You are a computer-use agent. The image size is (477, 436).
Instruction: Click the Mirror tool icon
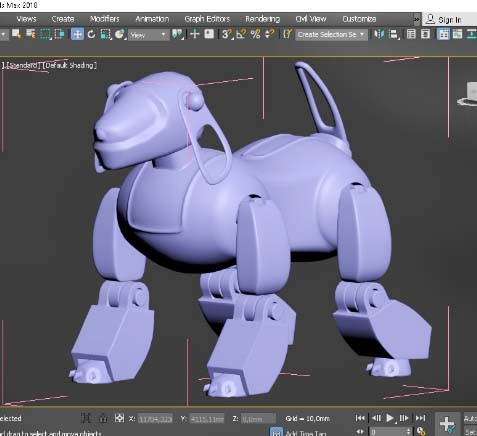(379, 34)
